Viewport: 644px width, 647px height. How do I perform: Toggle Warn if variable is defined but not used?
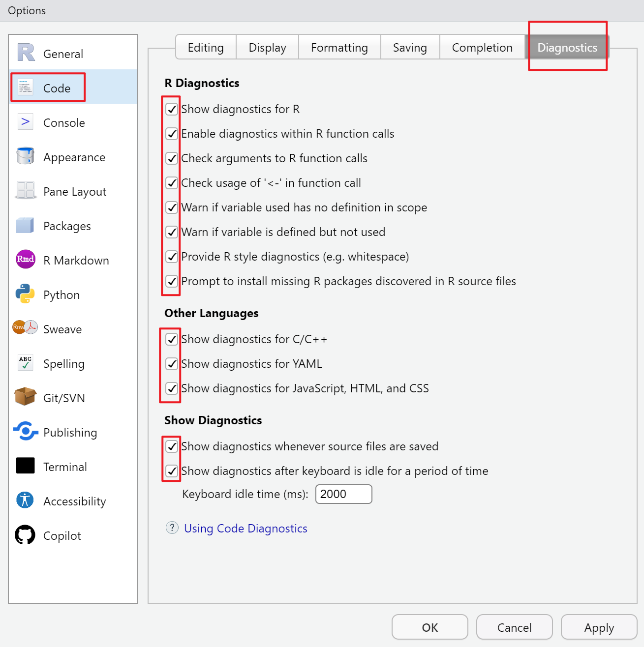(172, 232)
